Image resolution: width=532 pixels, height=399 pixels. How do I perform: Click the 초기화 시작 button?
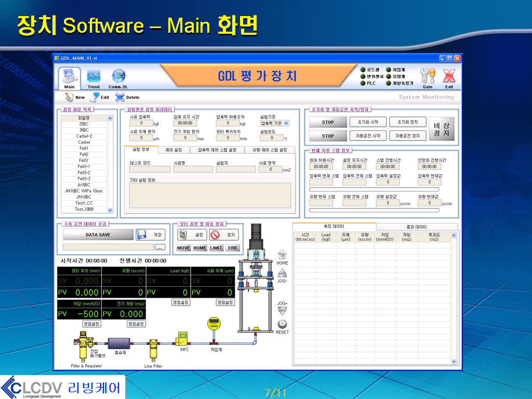(368, 122)
